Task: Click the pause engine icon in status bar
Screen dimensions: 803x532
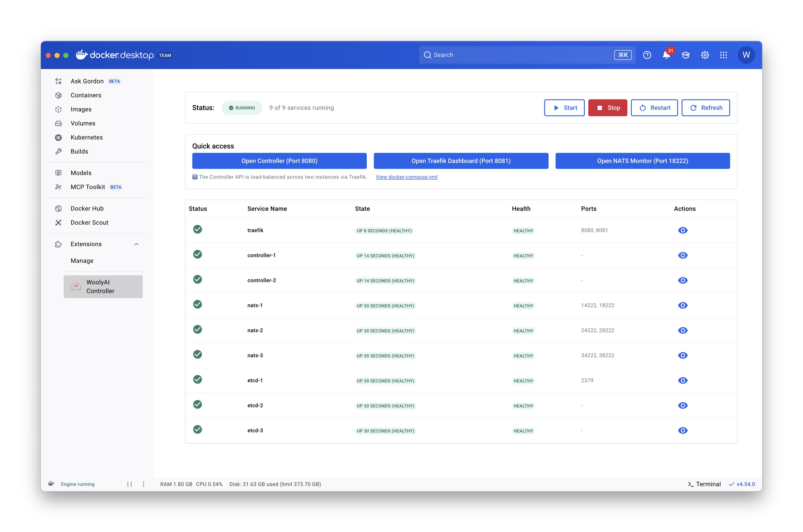Action: (x=130, y=484)
